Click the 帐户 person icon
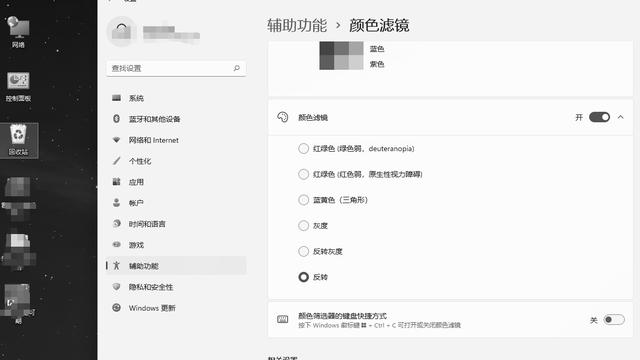 click(x=116, y=203)
